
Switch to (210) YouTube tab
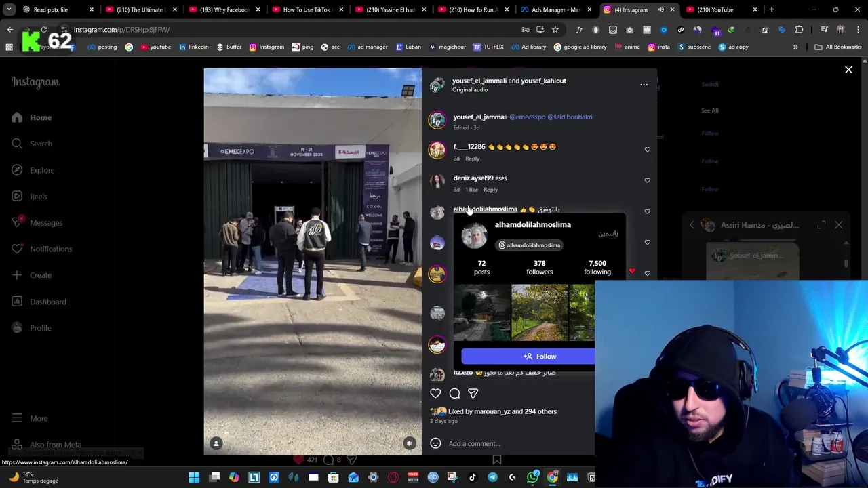[721, 9]
